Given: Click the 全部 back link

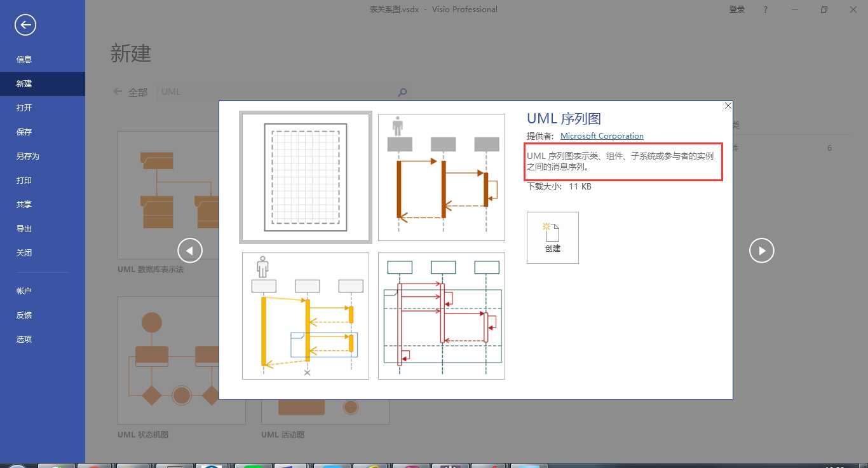Looking at the screenshot, I should 130,92.
